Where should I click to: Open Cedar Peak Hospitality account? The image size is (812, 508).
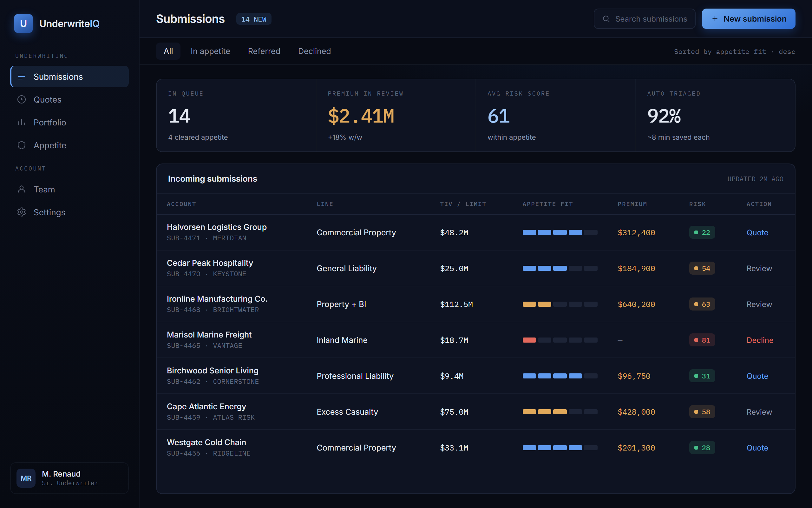pos(210,263)
